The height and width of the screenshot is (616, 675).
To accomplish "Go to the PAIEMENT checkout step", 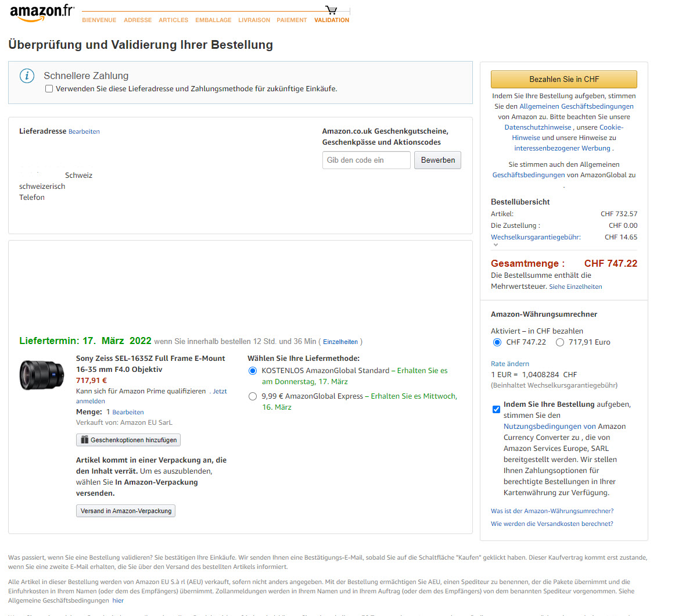I will point(292,20).
